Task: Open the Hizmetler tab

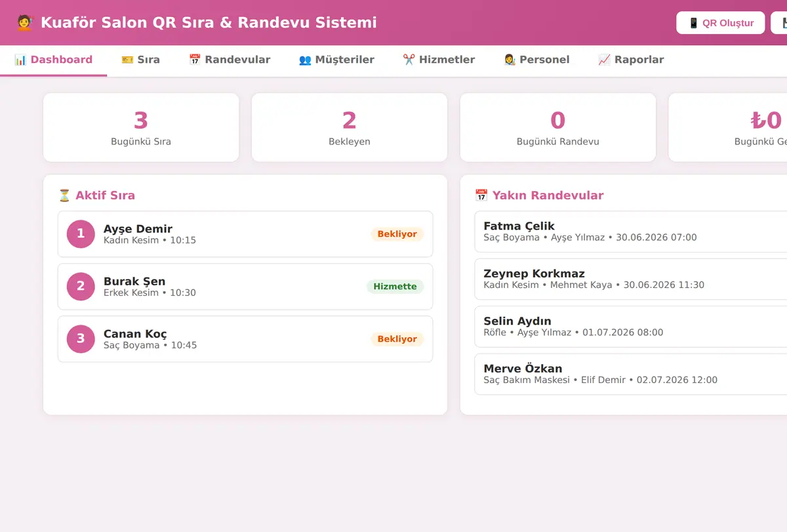Action: tap(439, 60)
